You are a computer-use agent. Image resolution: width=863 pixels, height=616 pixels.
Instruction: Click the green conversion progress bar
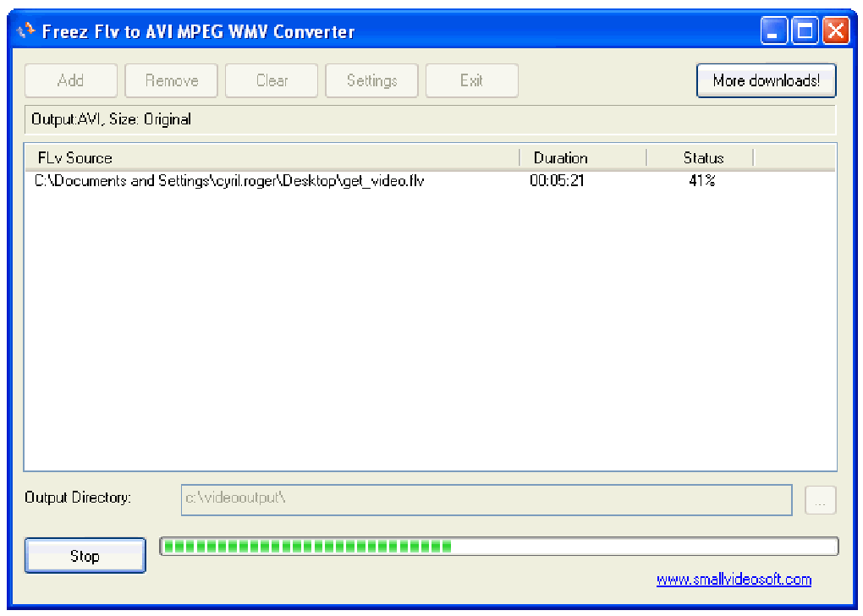coord(498,546)
